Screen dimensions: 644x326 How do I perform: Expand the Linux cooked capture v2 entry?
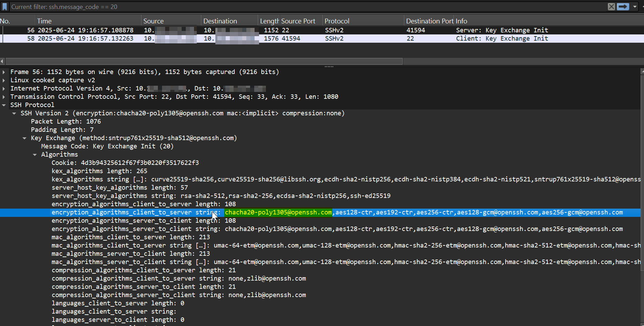pos(4,80)
